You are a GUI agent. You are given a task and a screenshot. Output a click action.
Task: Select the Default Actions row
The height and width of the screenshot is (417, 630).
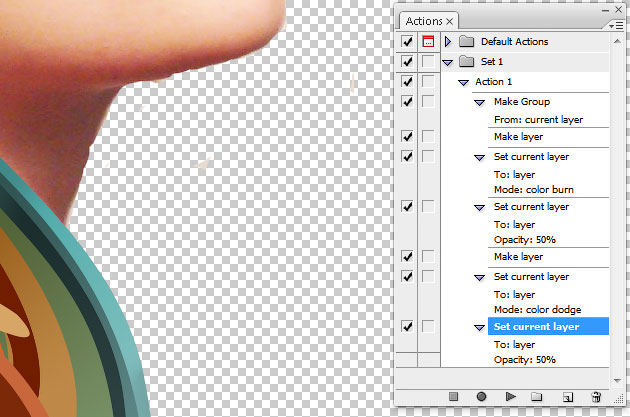click(x=525, y=41)
